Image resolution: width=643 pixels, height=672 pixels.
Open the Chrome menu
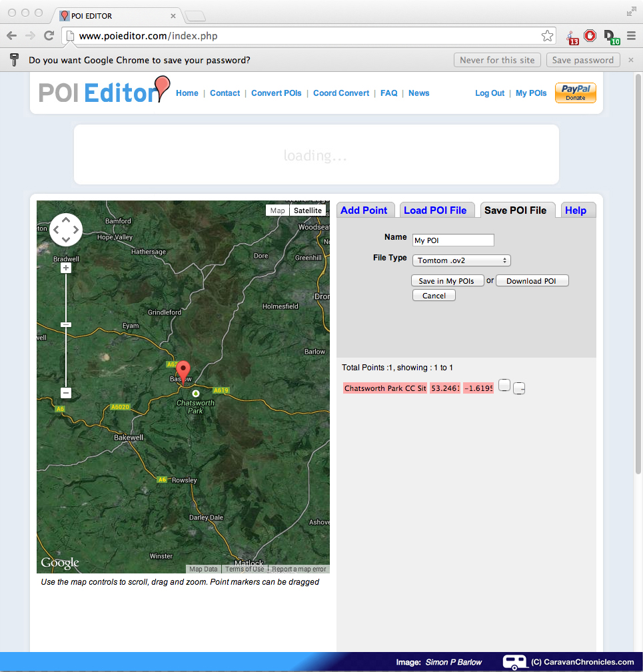631,36
